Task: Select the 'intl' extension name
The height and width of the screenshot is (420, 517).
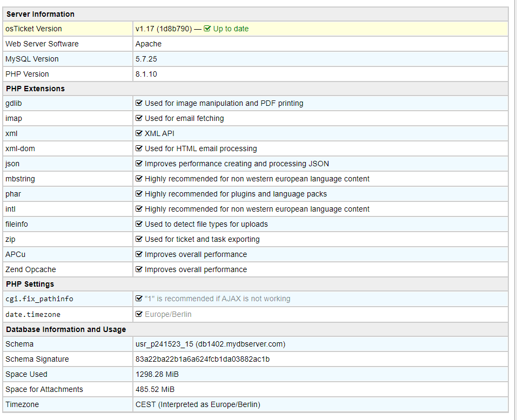Action: (x=10, y=209)
